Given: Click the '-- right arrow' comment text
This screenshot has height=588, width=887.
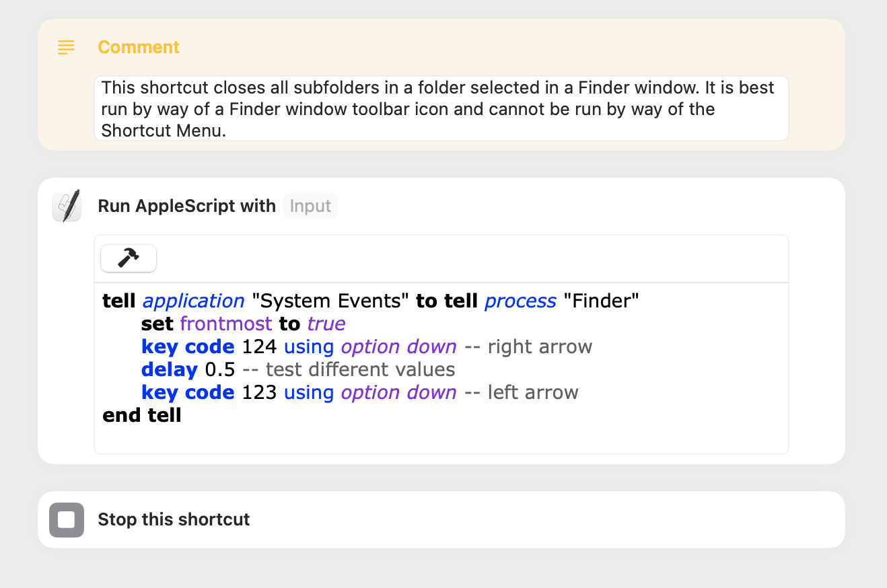Looking at the screenshot, I should 528,347.
